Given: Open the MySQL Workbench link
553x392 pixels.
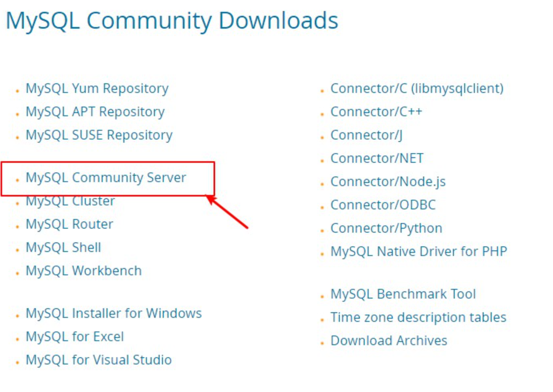Looking at the screenshot, I should 84,271.
